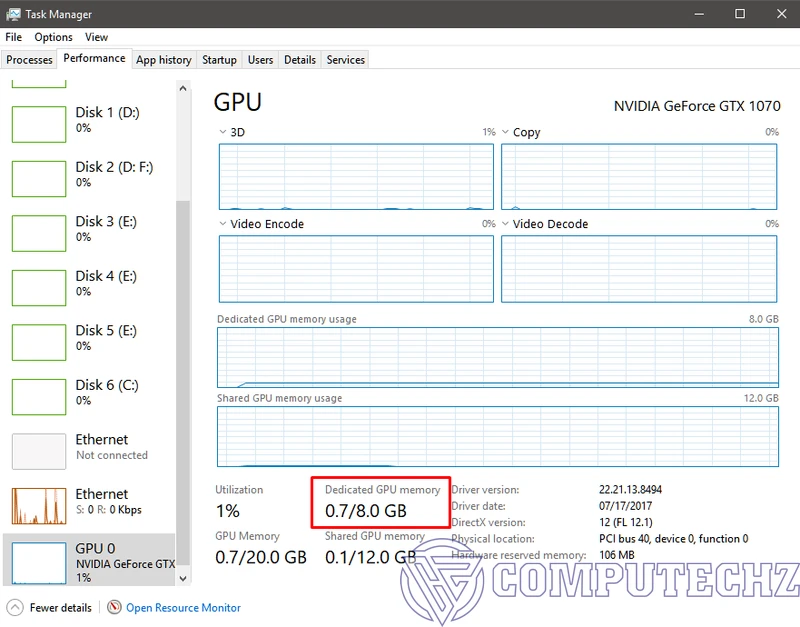Viewport: 800px width, 627px height.
Task: Click the Dedicated GPU memory usage graph
Action: pyautogui.click(x=498, y=358)
